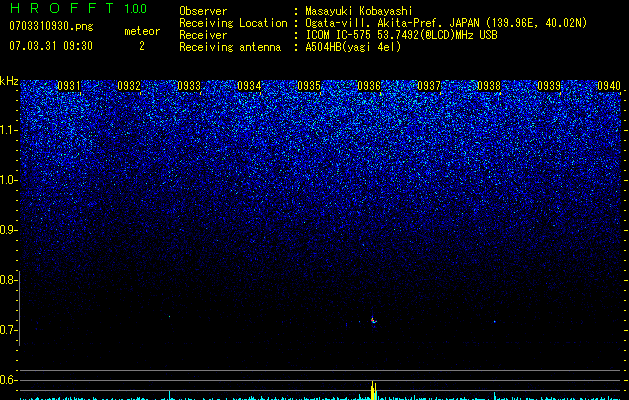
Task: Click the bright meteor echo near 0936
Action: (x=373, y=320)
